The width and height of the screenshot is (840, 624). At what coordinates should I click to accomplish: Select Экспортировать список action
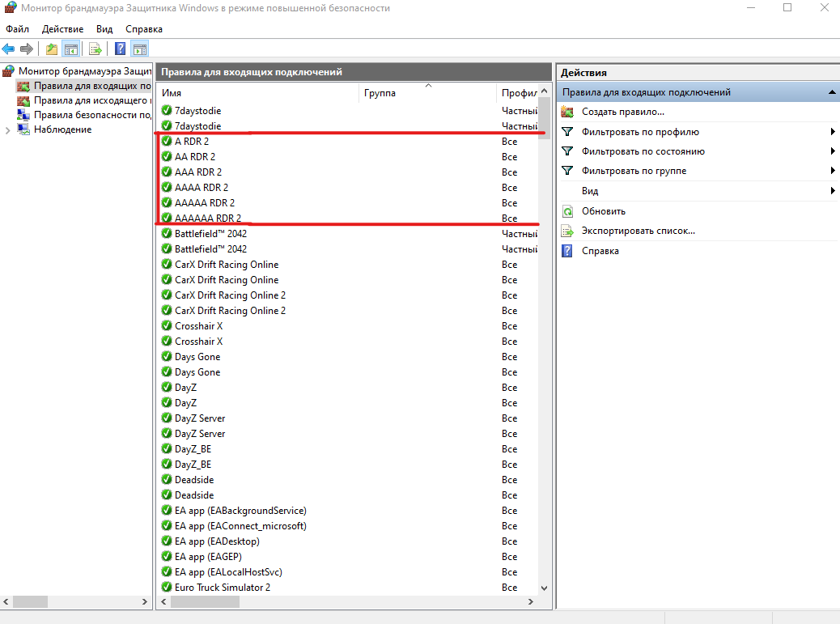coord(638,231)
